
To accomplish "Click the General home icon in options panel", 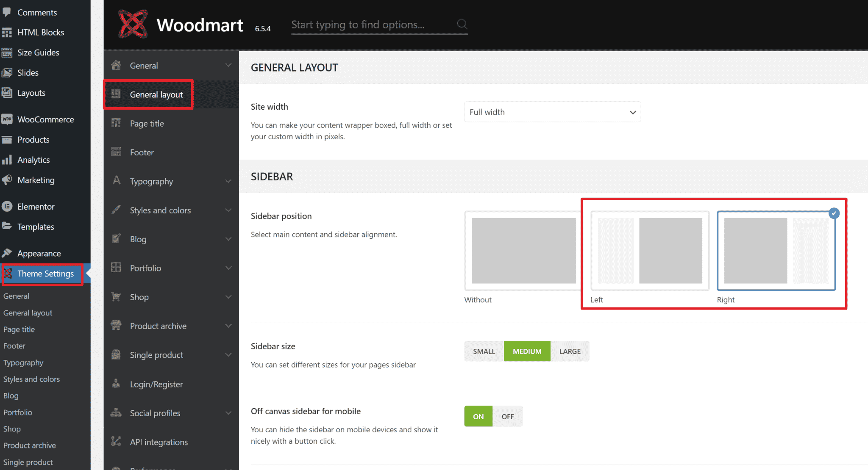I will (116, 65).
